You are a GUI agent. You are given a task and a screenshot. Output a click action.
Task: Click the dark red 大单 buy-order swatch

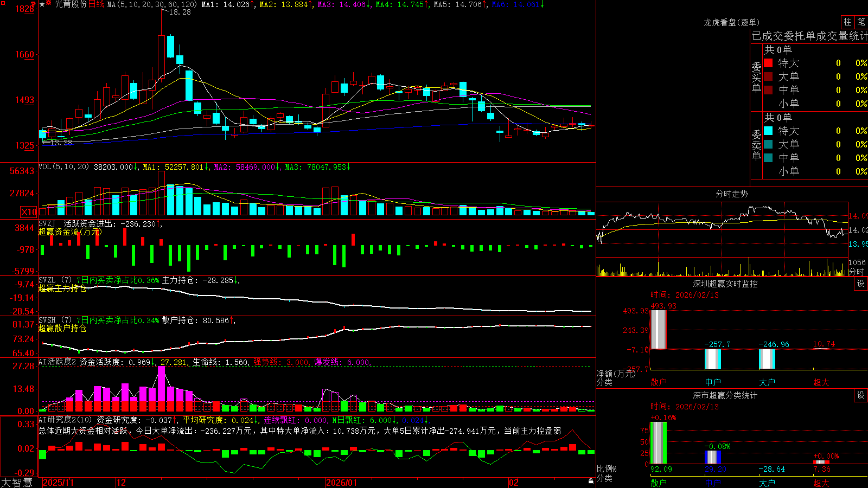tap(768, 76)
